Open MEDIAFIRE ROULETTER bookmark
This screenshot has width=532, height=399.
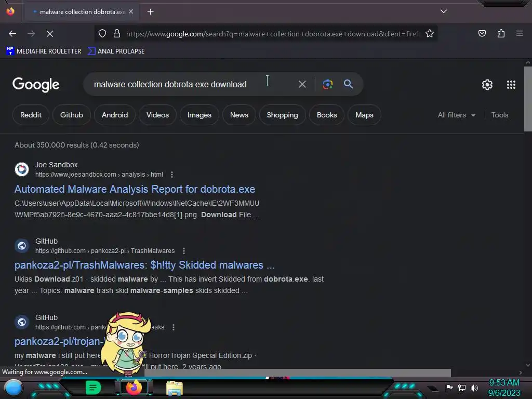point(44,51)
